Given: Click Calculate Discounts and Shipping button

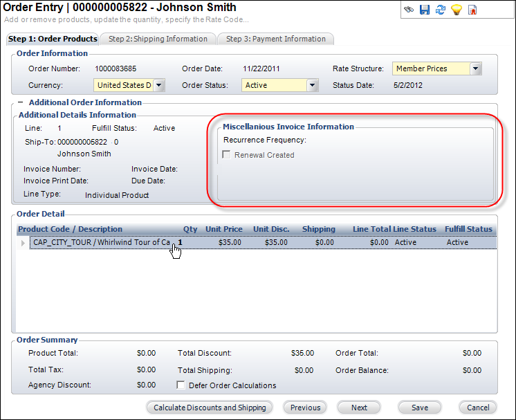Looking at the screenshot, I should point(210,408).
